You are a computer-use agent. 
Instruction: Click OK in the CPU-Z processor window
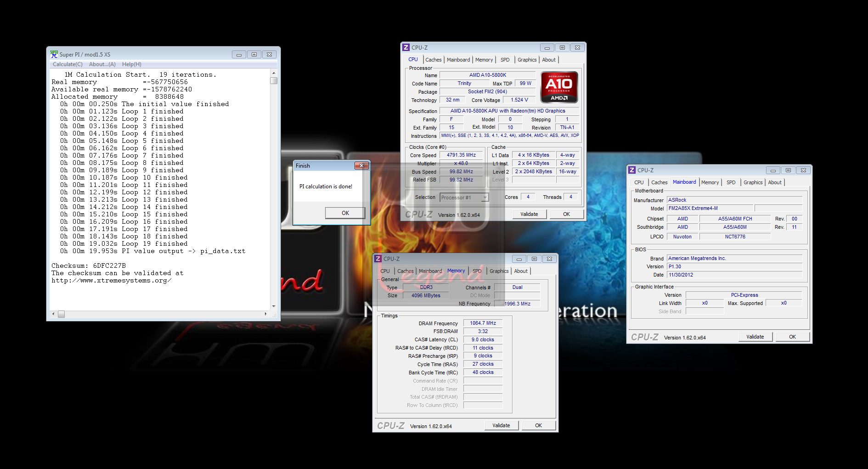566,214
